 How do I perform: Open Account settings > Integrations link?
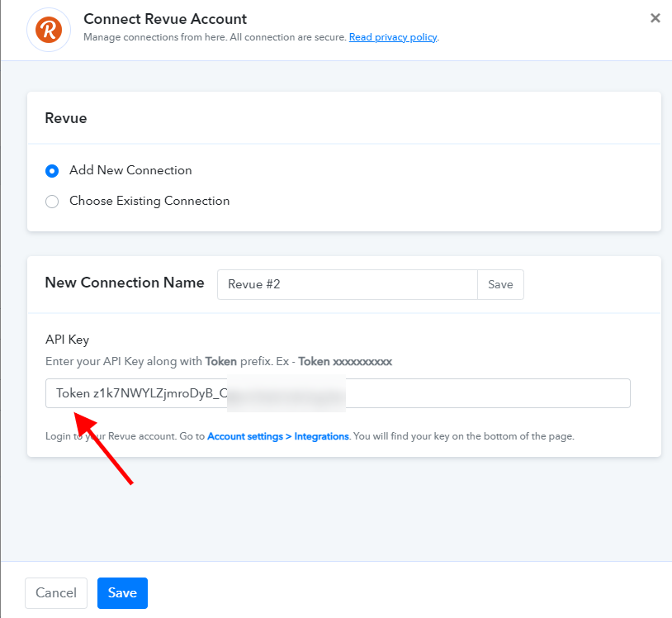click(278, 436)
